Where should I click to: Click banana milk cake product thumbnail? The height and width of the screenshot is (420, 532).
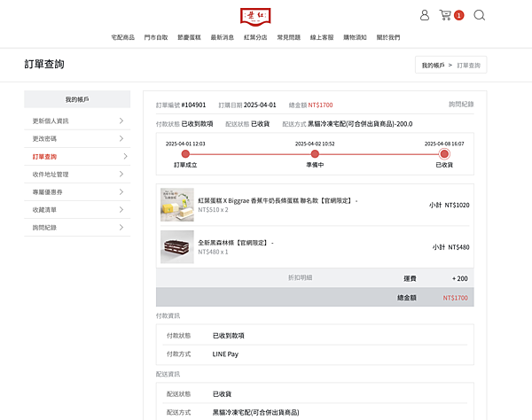point(177,205)
